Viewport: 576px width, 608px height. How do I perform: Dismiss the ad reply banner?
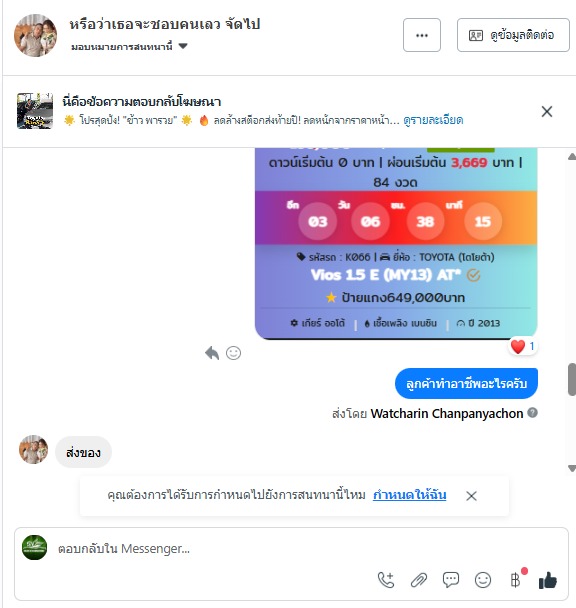point(547,112)
